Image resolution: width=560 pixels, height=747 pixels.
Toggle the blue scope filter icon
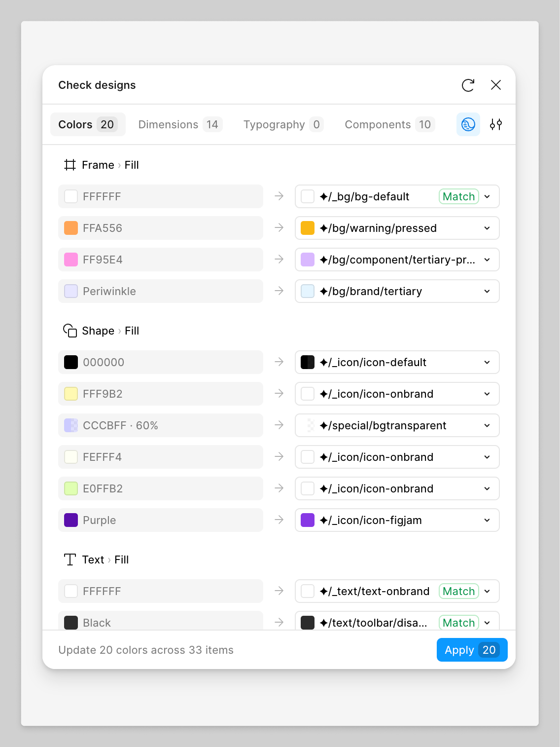468,124
